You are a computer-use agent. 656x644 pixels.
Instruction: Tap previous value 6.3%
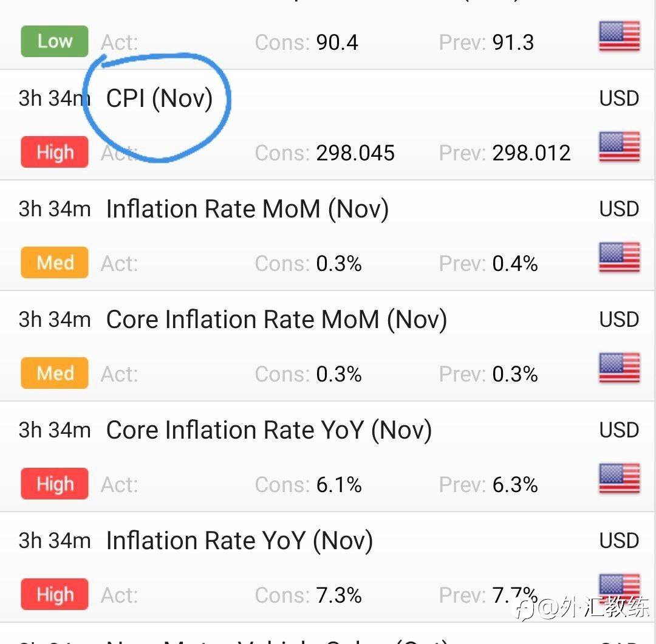(x=514, y=485)
